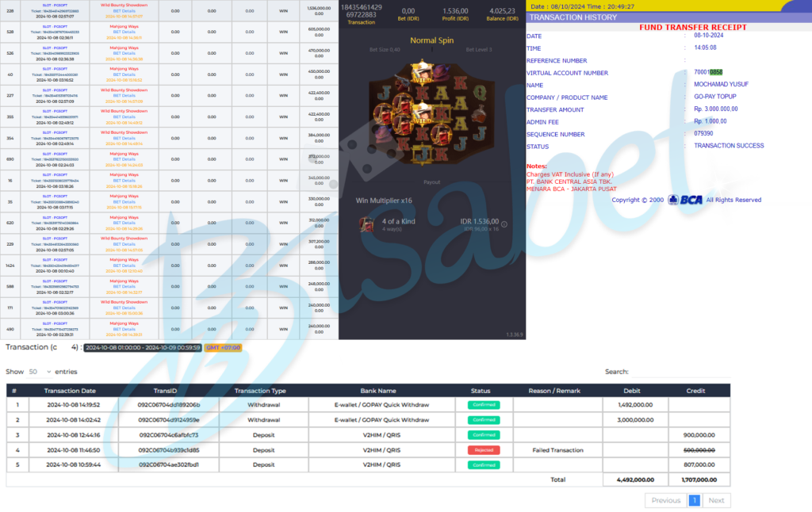Select TransID 092C06704c6afbfc73

[169, 435]
